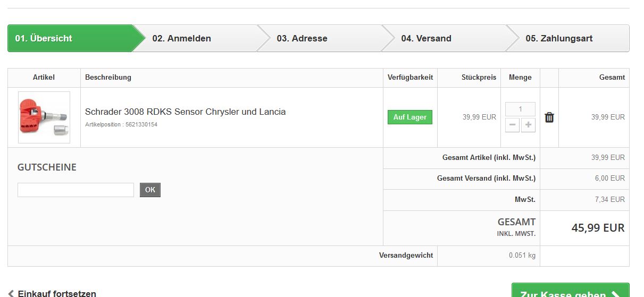Open the Schrader sensor product thumbnail

pyautogui.click(x=44, y=117)
